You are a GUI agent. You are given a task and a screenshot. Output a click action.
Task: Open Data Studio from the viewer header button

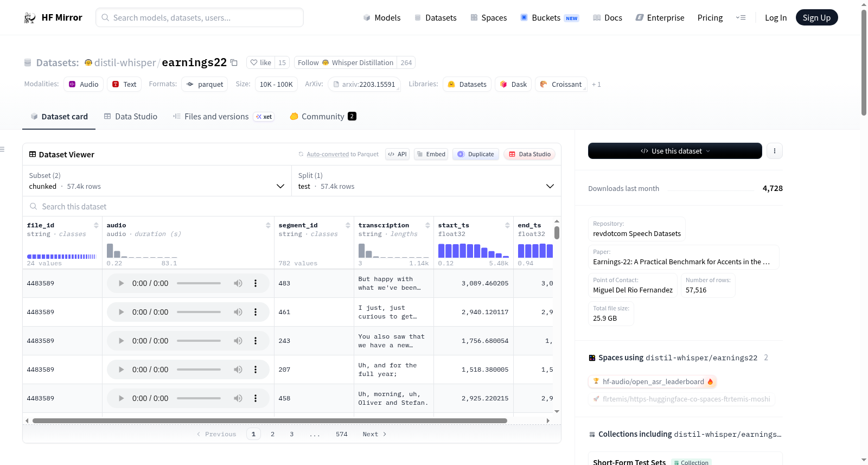tap(529, 154)
